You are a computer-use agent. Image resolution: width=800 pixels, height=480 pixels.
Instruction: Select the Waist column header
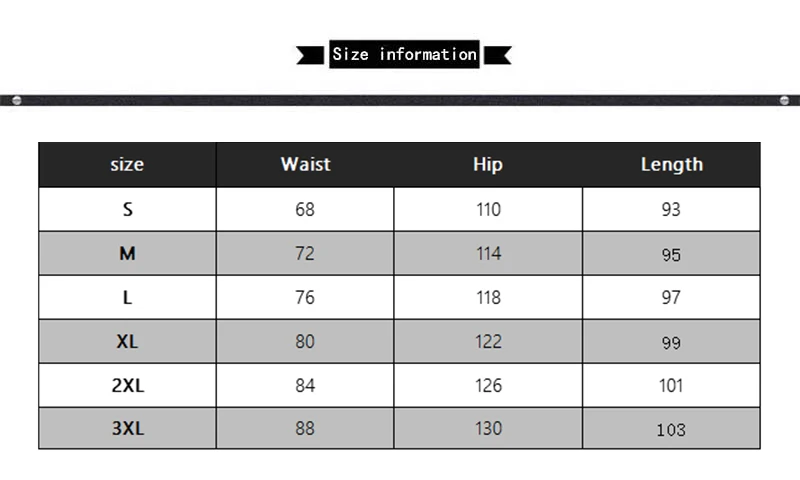(306, 164)
